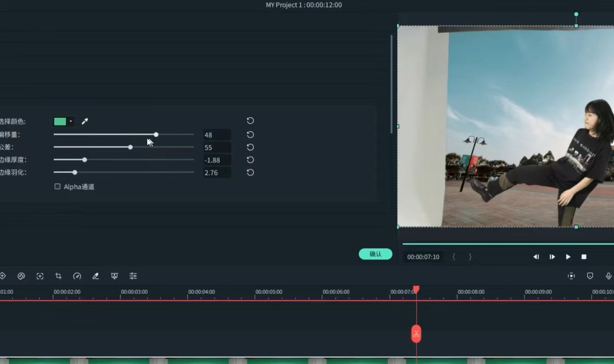
Task: Confirm settings with the 确认 button
Action: pyautogui.click(x=376, y=254)
